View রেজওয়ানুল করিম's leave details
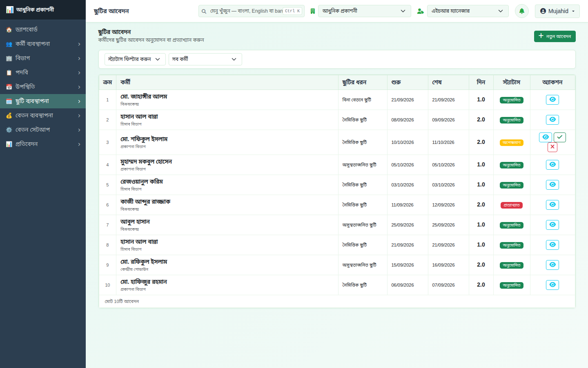This screenshot has height=368, width=588. [x=552, y=185]
